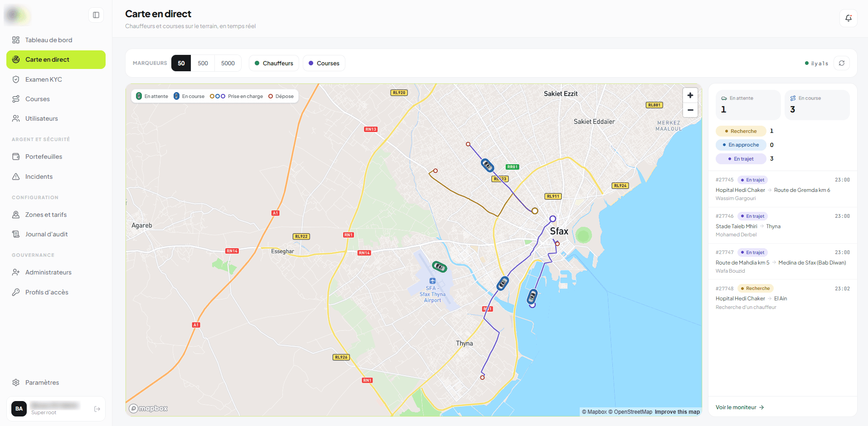Filter by En approche status chip
The width and height of the screenshot is (868, 426).
pos(741,145)
